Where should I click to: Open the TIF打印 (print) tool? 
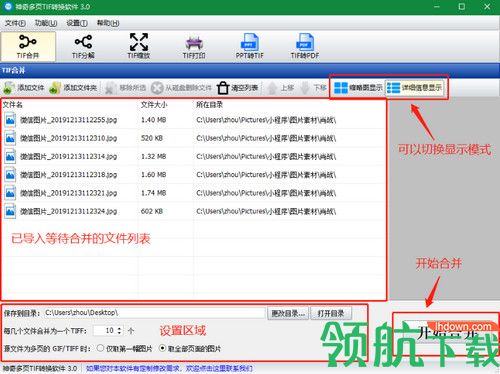pos(194,47)
